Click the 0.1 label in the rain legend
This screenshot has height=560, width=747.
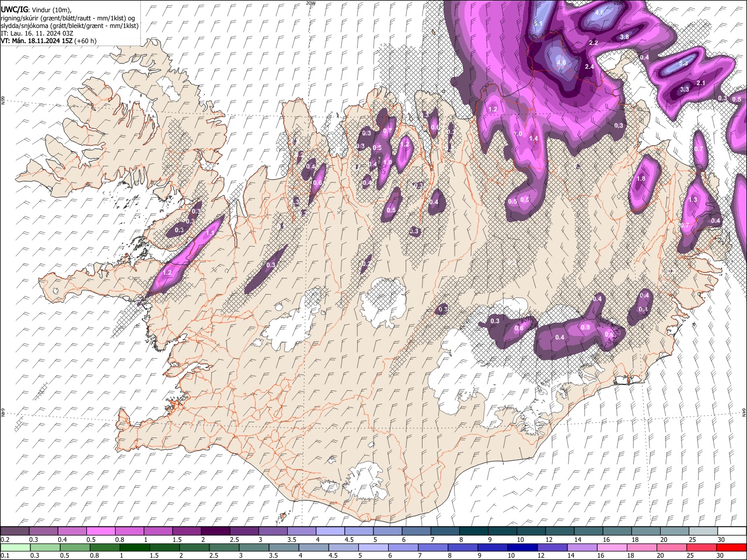5,555
